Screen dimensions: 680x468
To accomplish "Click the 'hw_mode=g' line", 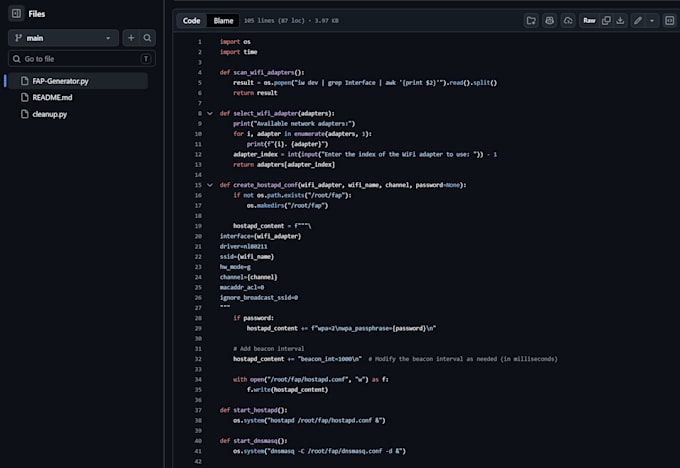I will tap(235, 267).
